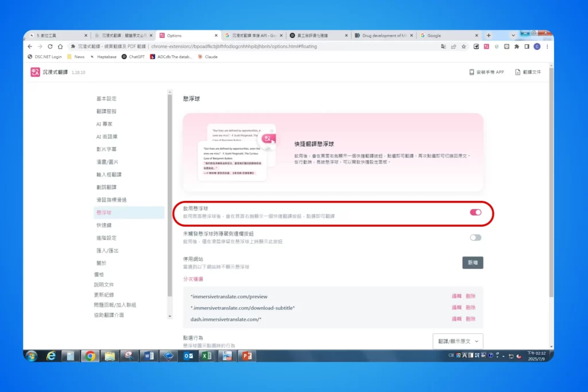Open the 翻譯/顯示原文 behavior dropdown

pos(457,341)
